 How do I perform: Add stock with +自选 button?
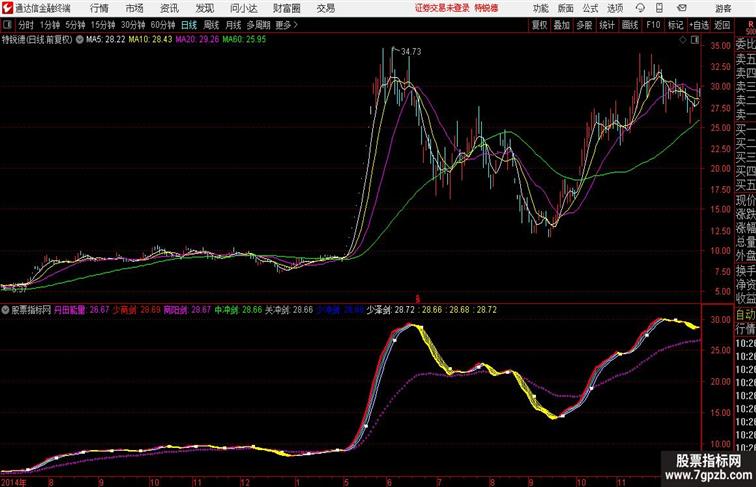click(699, 25)
